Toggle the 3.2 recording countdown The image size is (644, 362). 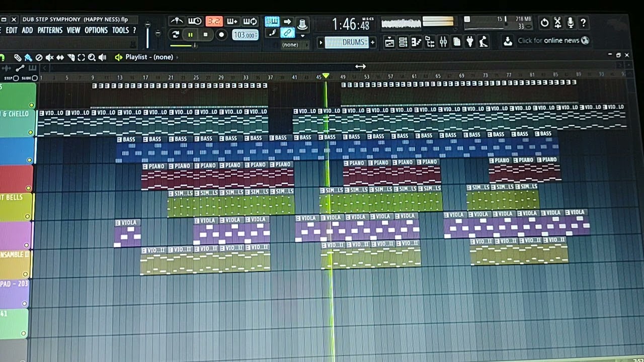[x=214, y=21]
